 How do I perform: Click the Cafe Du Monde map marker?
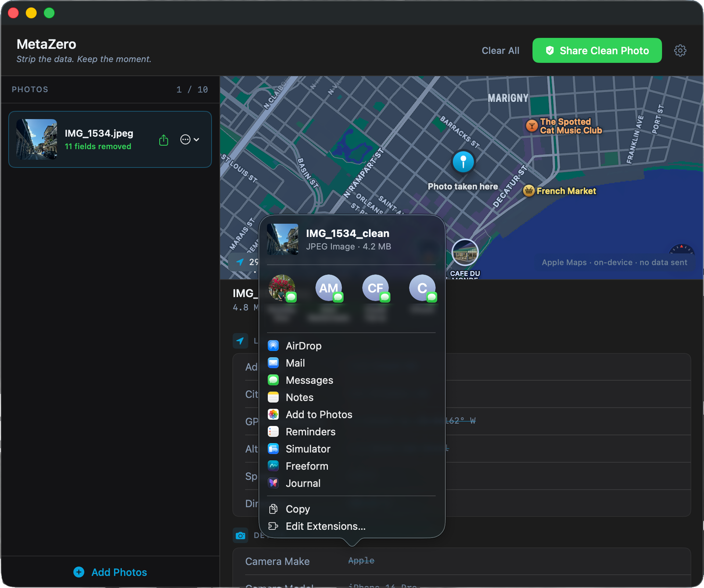[x=465, y=252]
